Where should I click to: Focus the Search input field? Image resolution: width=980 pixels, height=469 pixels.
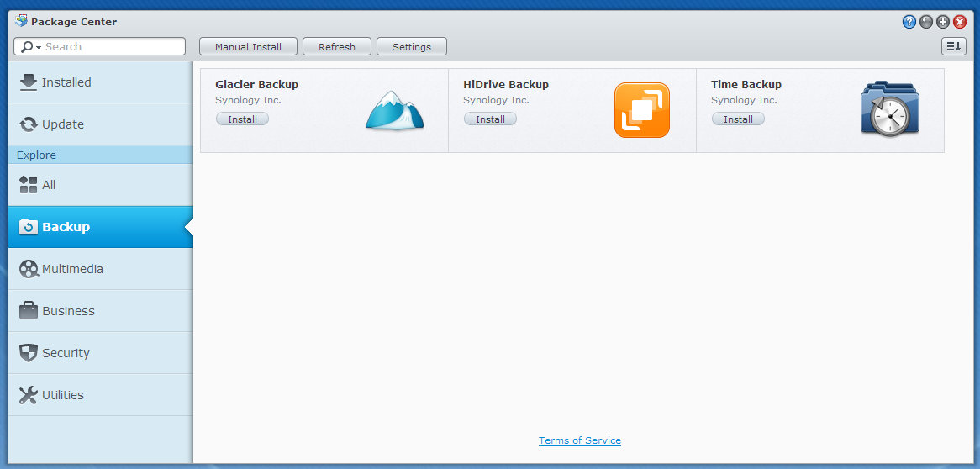pos(99,46)
